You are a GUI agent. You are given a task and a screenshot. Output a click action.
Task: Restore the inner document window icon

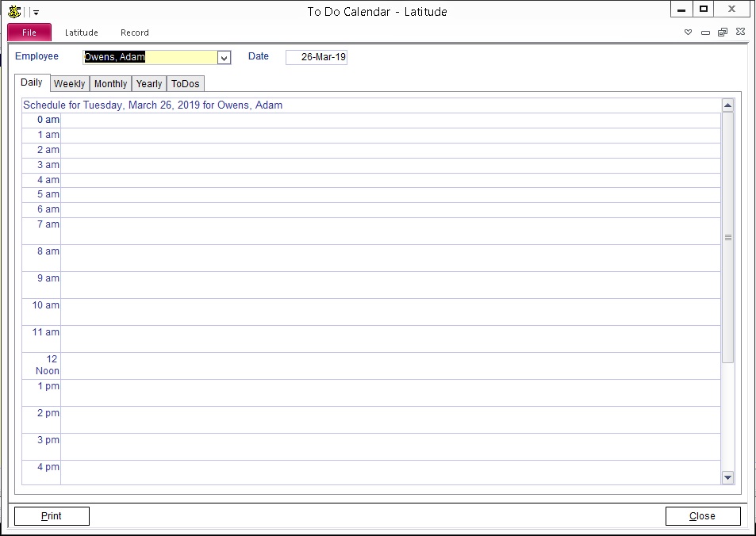722,33
